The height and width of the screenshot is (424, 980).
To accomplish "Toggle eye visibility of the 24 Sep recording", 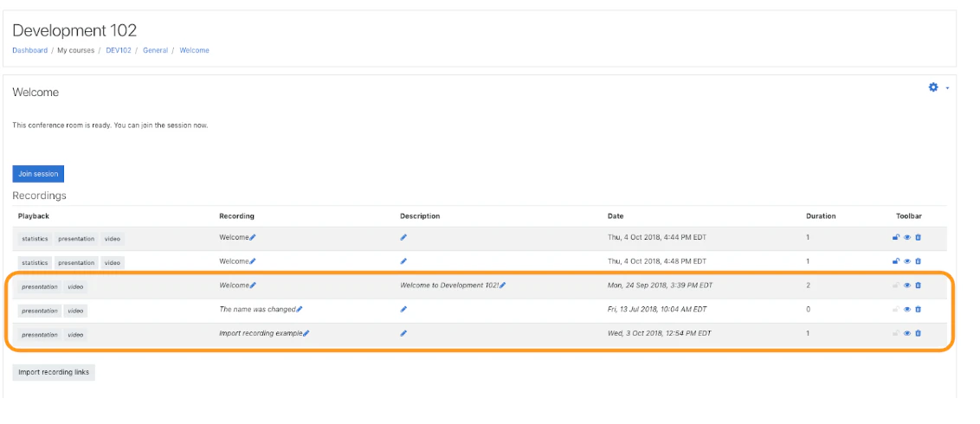I will click(907, 286).
